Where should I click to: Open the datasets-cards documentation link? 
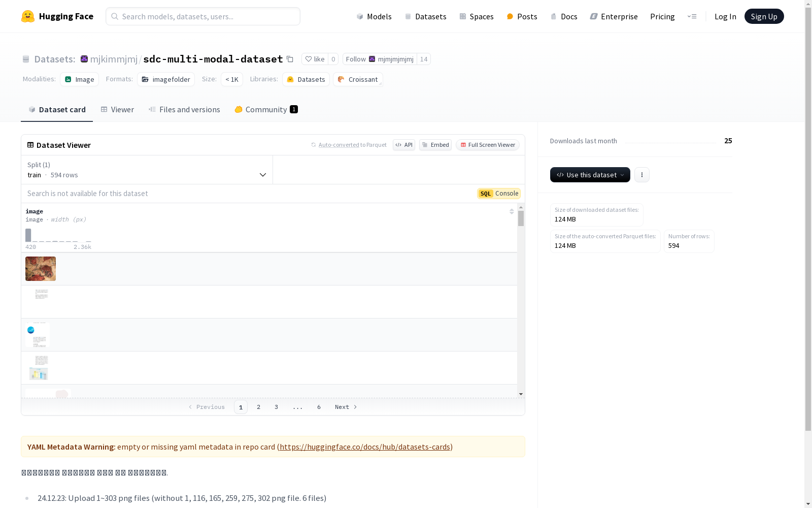point(365,447)
